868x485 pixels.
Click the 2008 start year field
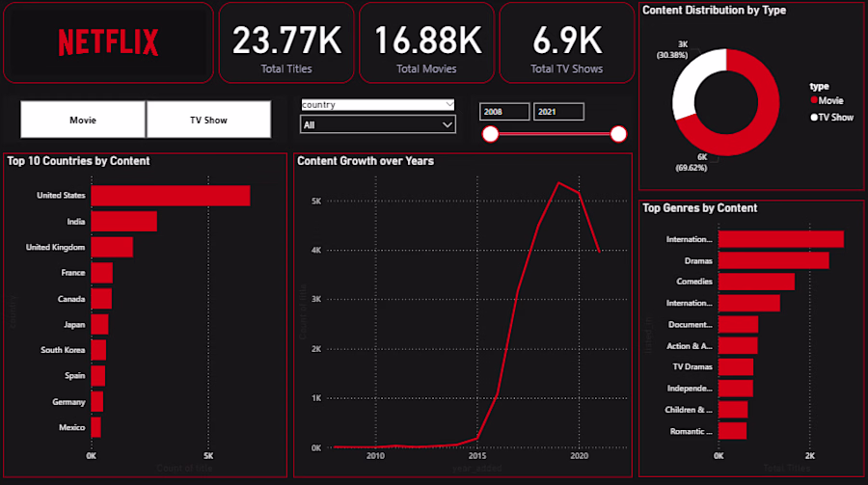coord(504,112)
